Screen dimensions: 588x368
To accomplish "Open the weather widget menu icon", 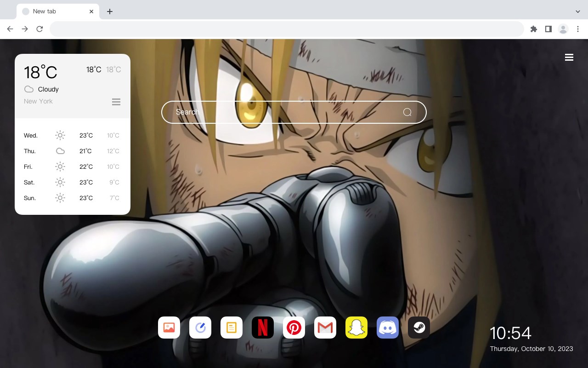I will click(x=116, y=102).
